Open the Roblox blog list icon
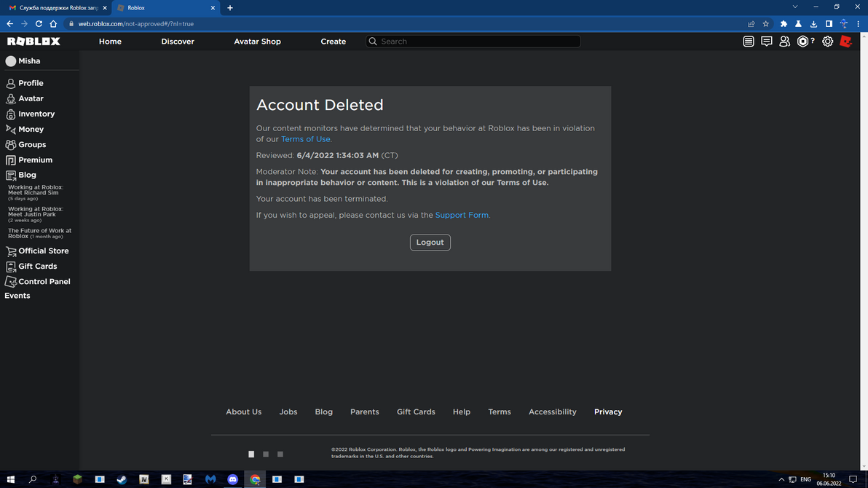Viewport: 868px width, 488px height. tap(749, 41)
